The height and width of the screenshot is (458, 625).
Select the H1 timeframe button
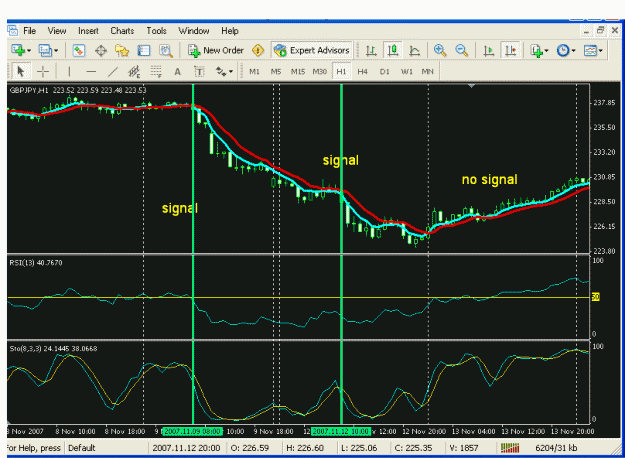(341, 72)
